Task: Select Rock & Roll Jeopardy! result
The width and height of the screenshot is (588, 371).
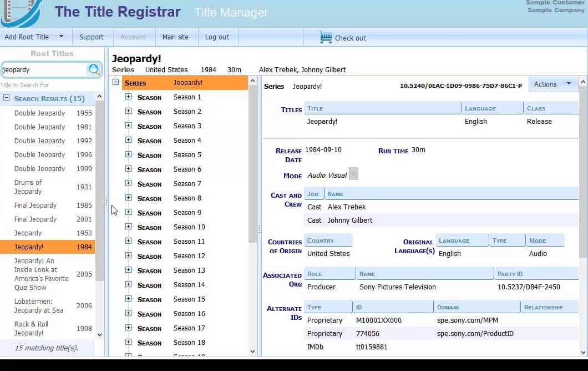Action: pos(47,328)
